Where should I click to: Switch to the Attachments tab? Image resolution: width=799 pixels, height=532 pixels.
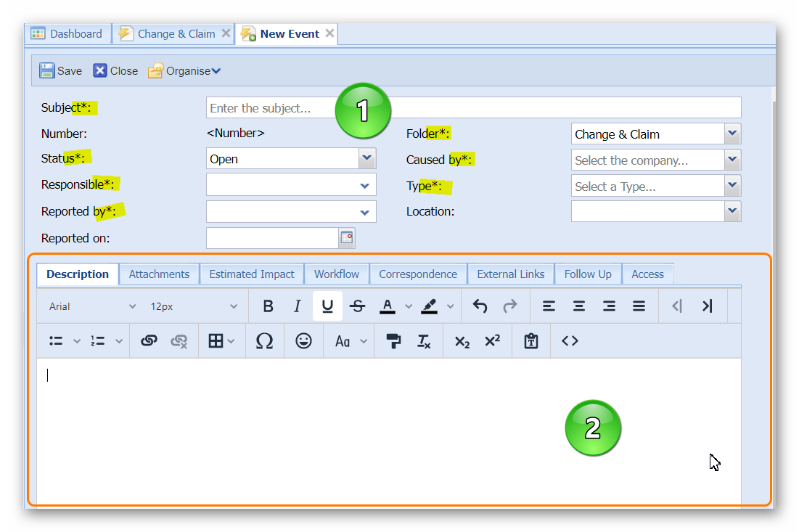pos(159,274)
